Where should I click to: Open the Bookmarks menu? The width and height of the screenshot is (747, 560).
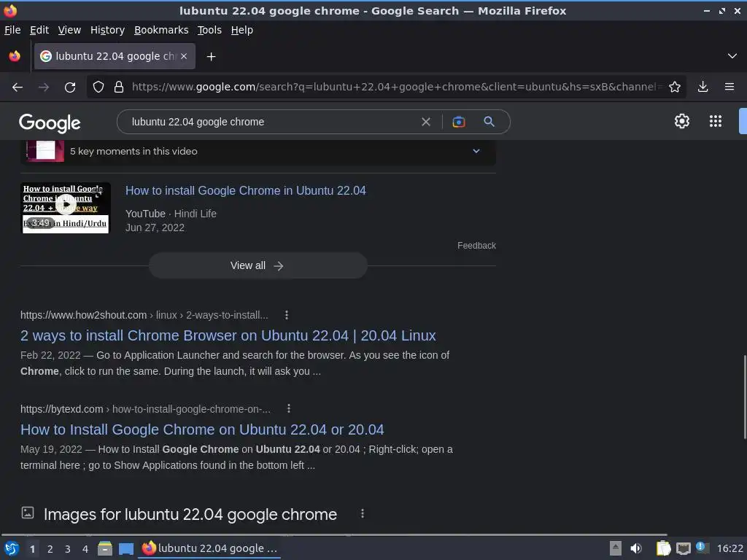click(x=161, y=30)
